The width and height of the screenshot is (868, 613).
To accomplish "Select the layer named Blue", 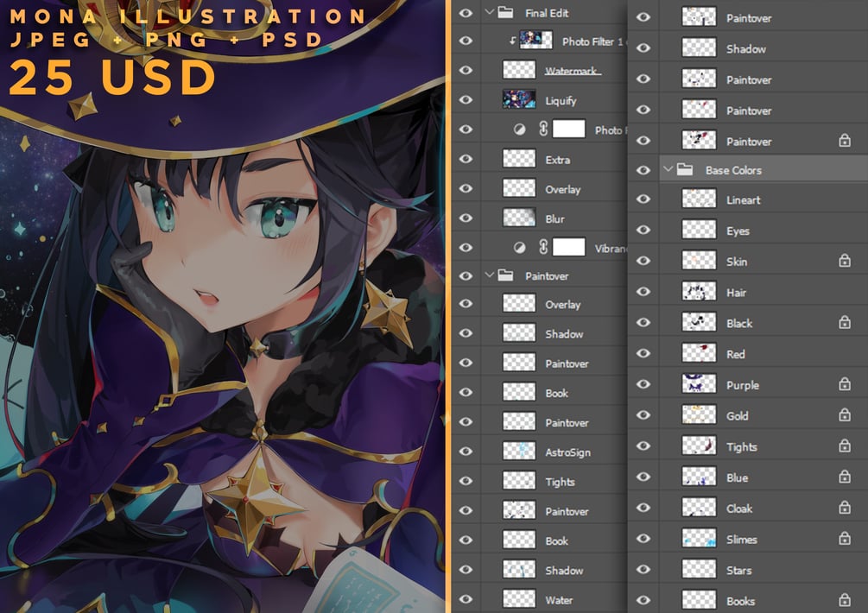I will coord(737,477).
